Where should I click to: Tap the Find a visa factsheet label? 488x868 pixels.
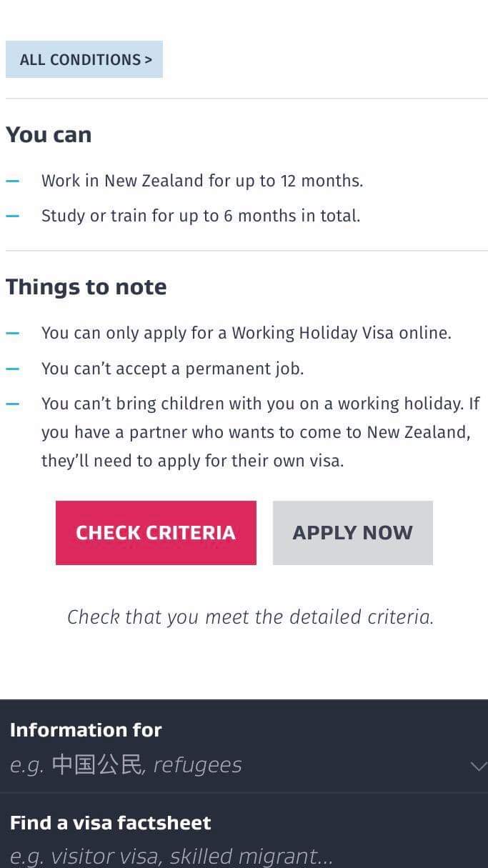111,822
